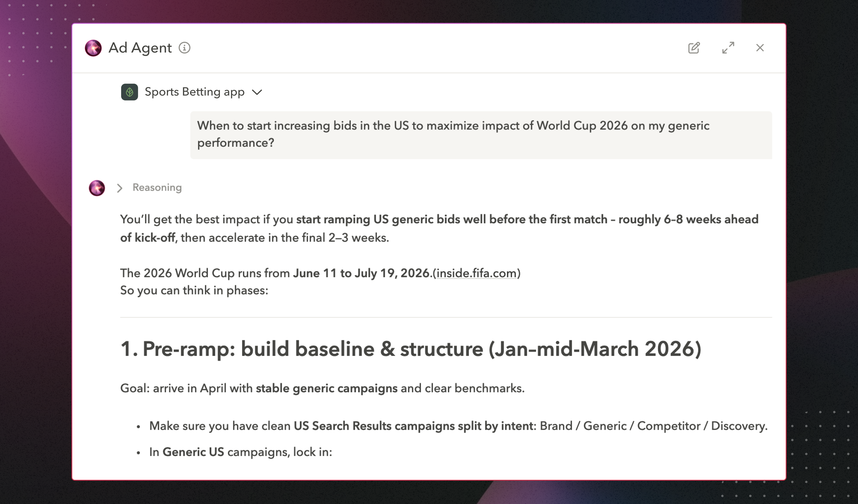Image resolution: width=858 pixels, height=504 pixels.
Task: Click the 'So you can think in phases:' line
Action: [x=194, y=291]
